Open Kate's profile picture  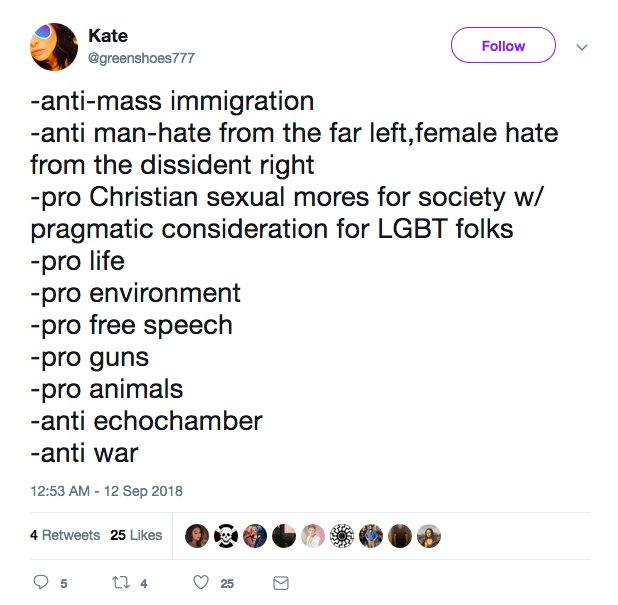(x=54, y=47)
